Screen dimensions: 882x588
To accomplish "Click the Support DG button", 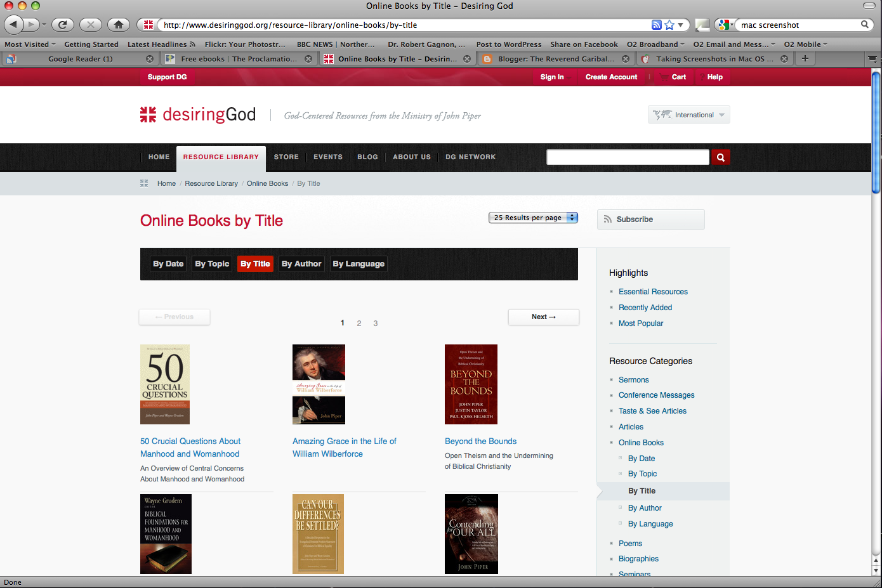I will pyautogui.click(x=167, y=77).
